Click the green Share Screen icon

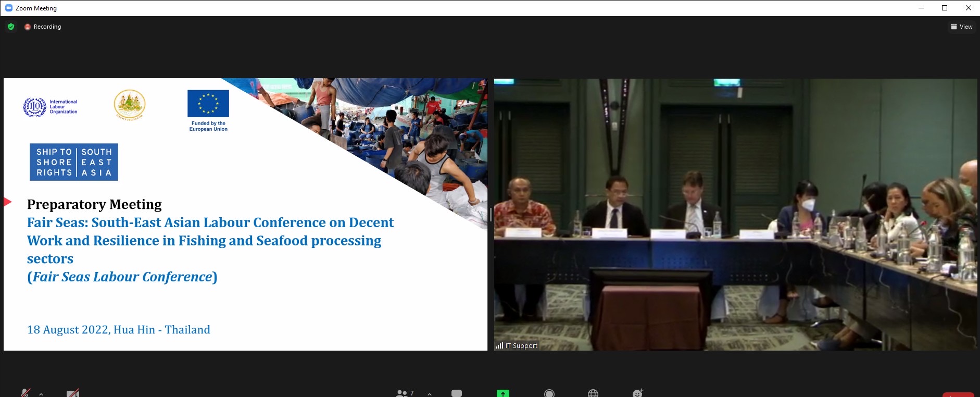[x=502, y=393]
